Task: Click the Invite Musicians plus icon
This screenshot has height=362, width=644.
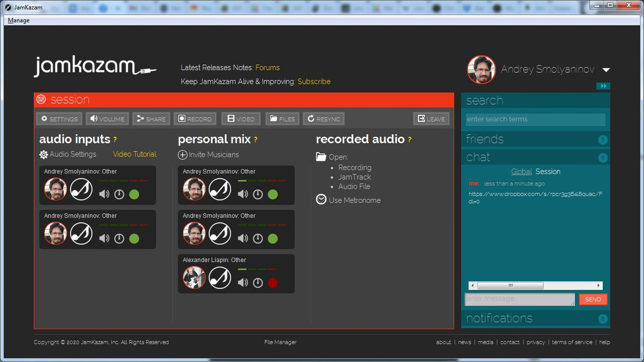Action: click(x=183, y=155)
